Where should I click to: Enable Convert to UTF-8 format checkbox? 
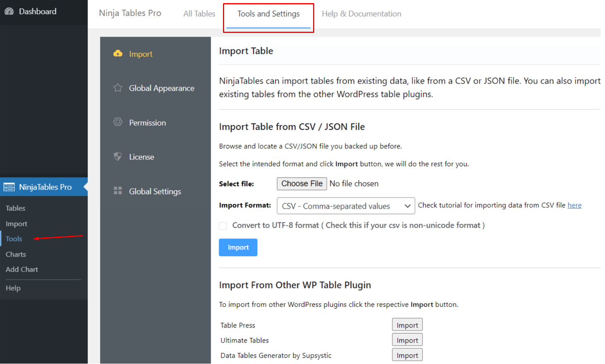coord(223,226)
